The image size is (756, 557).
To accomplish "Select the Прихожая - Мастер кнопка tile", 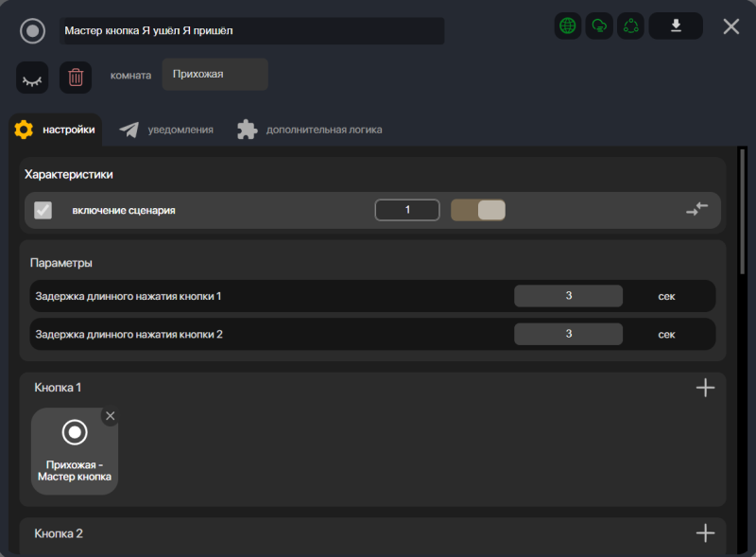I will pos(75,451).
